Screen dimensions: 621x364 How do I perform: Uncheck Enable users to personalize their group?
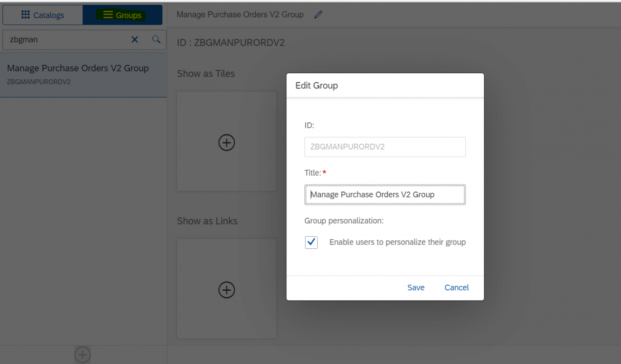click(x=311, y=242)
